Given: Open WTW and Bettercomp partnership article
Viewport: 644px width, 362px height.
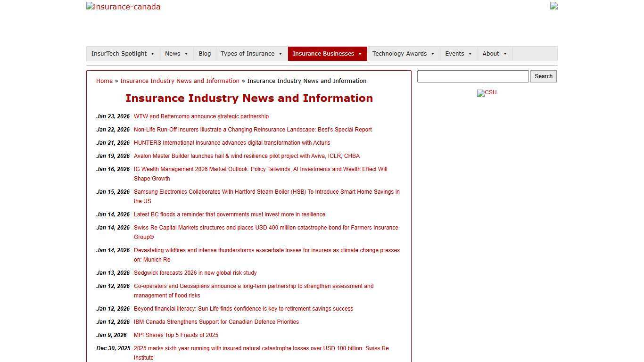Looking at the screenshot, I should point(201,116).
